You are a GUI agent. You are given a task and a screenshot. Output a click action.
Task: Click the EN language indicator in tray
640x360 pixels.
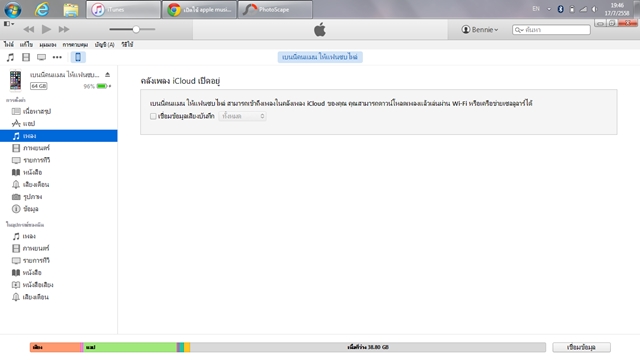pyautogui.click(x=536, y=9)
